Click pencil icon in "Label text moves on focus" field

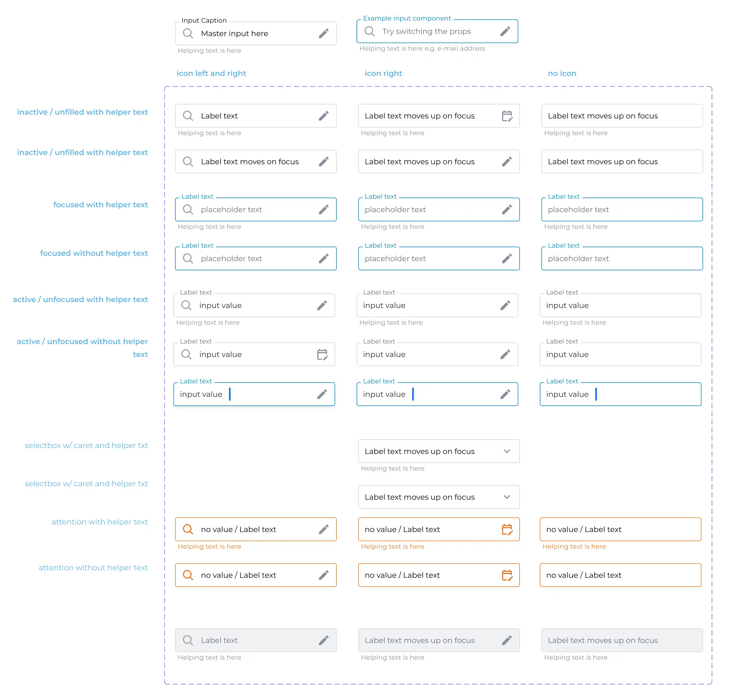coord(323,162)
